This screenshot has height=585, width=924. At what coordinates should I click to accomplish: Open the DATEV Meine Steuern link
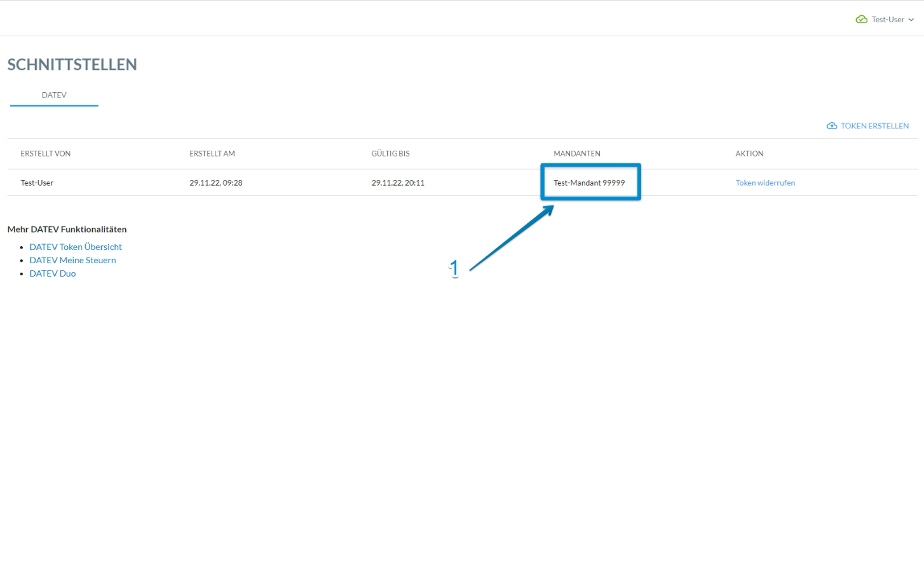[x=72, y=260]
